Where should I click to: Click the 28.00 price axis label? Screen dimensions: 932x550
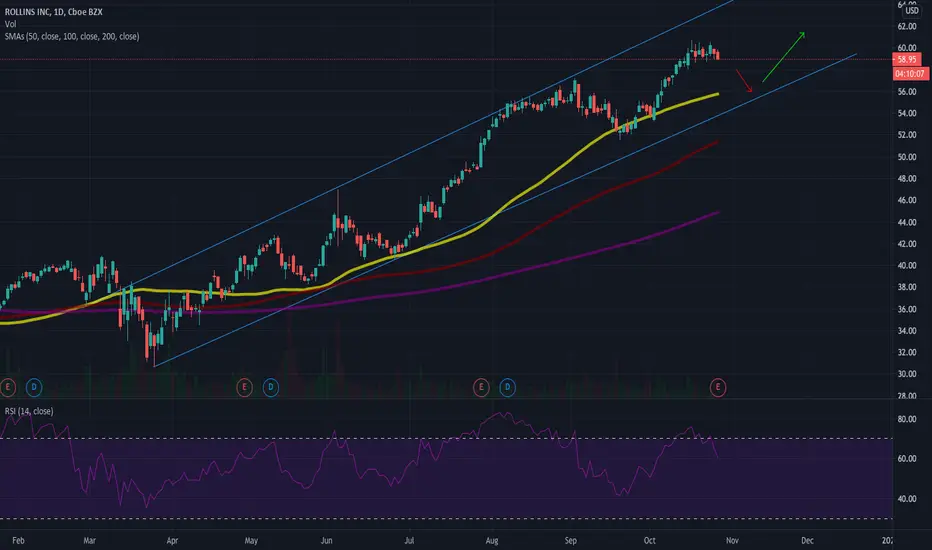(x=906, y=395)
